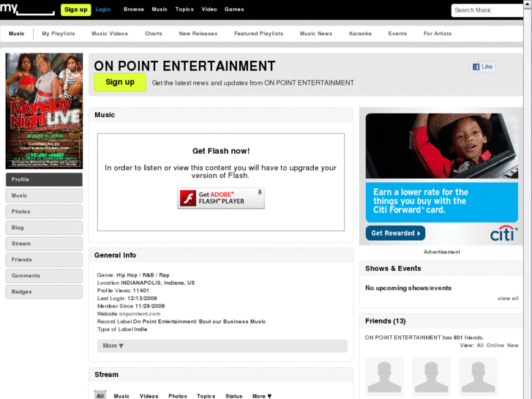The height and width of the screenshot is (399, 532).
Task: View Online friends
Action: pos(495,346)
